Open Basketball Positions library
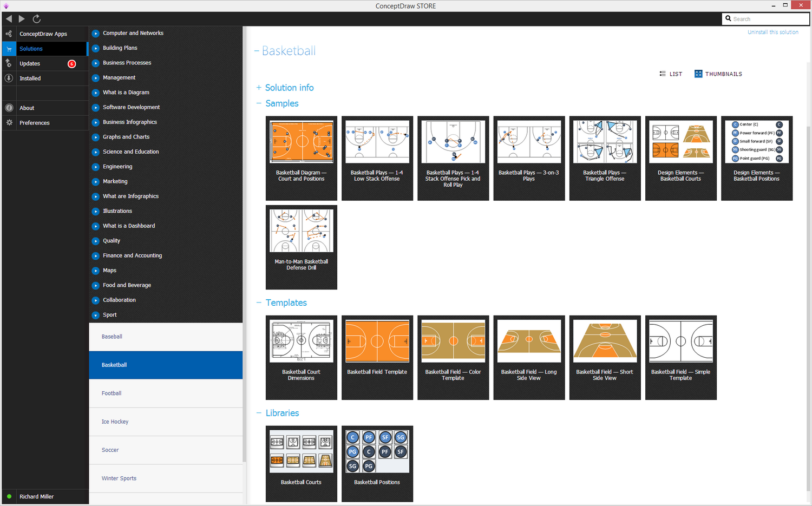 pos(377,464)
